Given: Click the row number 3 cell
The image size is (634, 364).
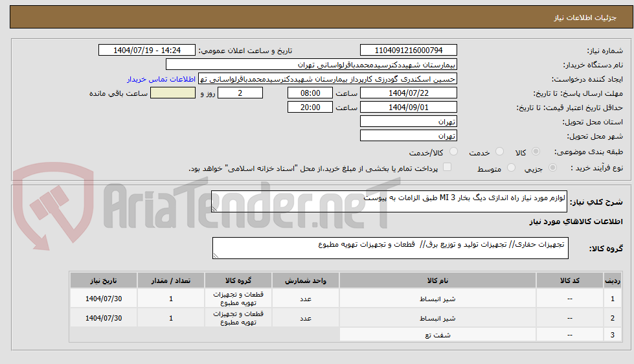Looking at the screenshot, I should coord(612,335).
